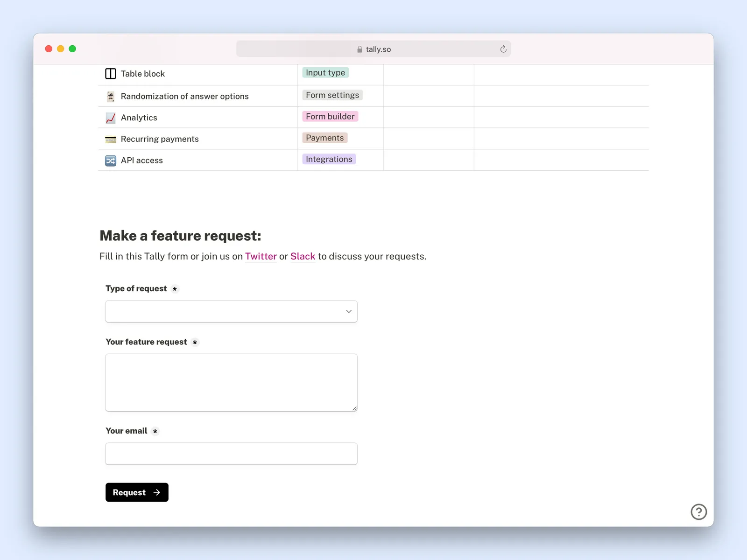Expand dropdown using the chevron arrow
The height and width of the screenshot is (560, 747).
tap(348, 311)
